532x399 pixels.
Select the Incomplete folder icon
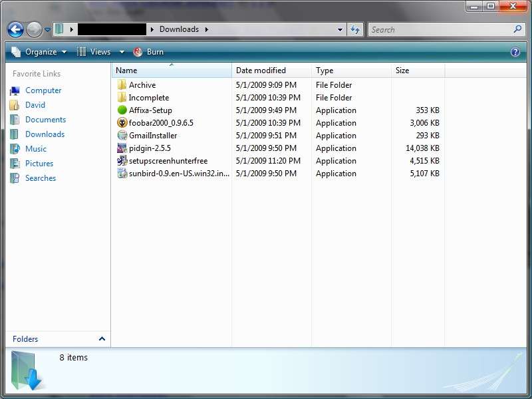point(122,98)
